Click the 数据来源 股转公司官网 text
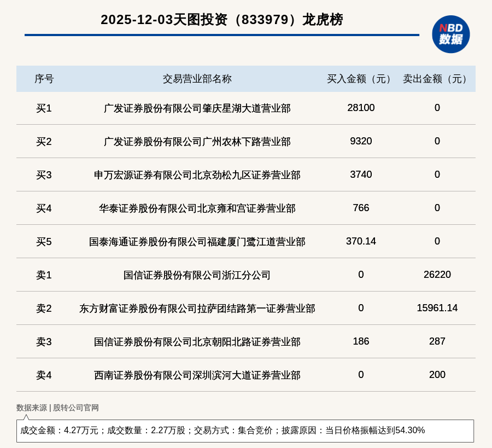This screenshot has width=492, height=448. (x=57, y=408)
